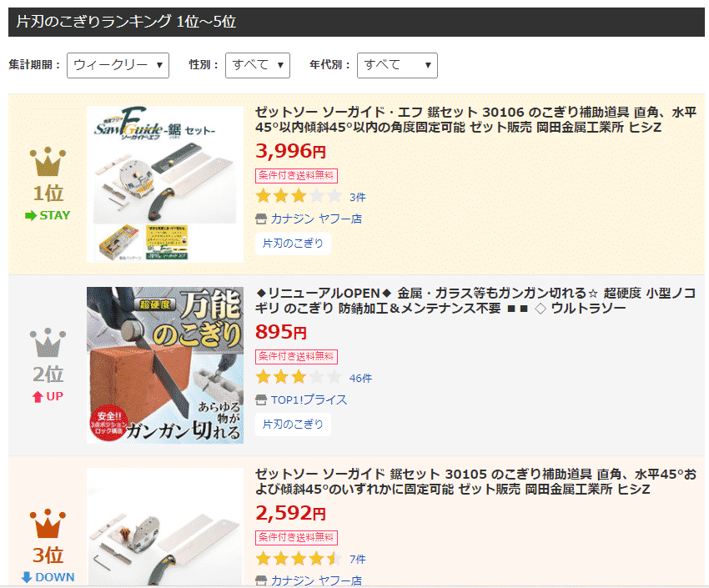This screenshot has height=588, width=709.
Task: Click the store icon beside TOP1!プライス
Action: pyautogui.click(x=261, y=400)
